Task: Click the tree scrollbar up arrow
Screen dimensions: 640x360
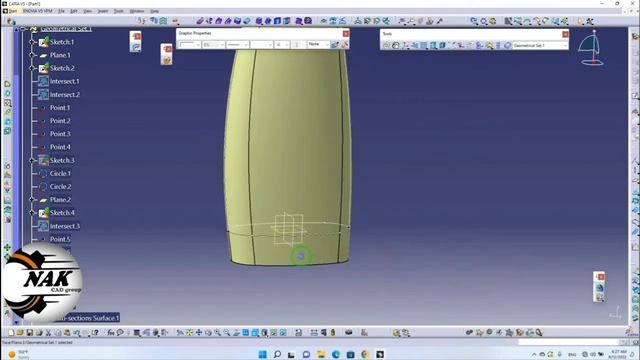Action: click(x=16, y=29)
